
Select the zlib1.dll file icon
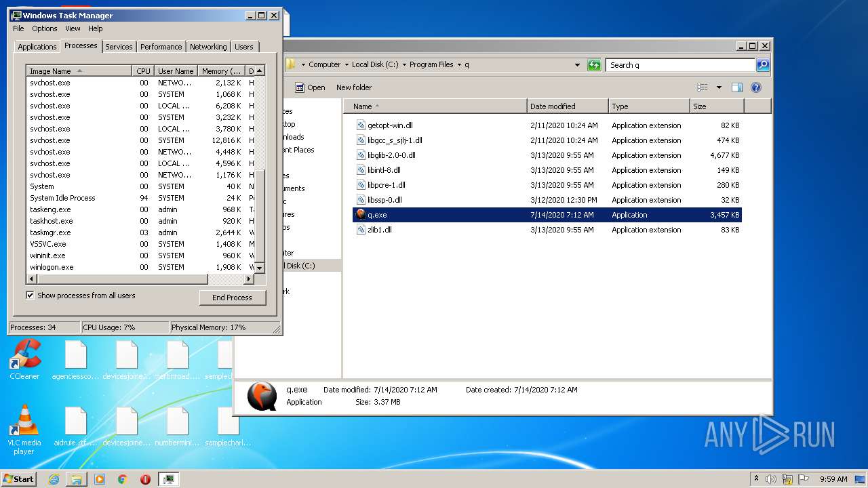361,230
